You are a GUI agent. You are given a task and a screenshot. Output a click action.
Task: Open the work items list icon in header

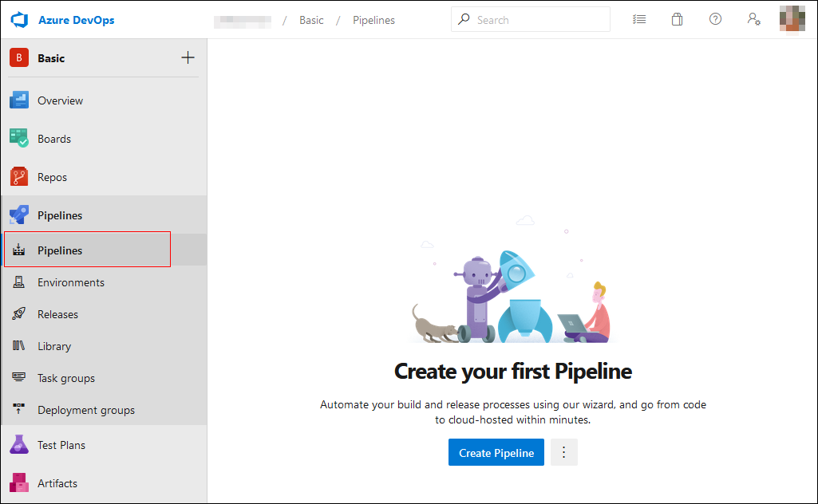(638, 19)
